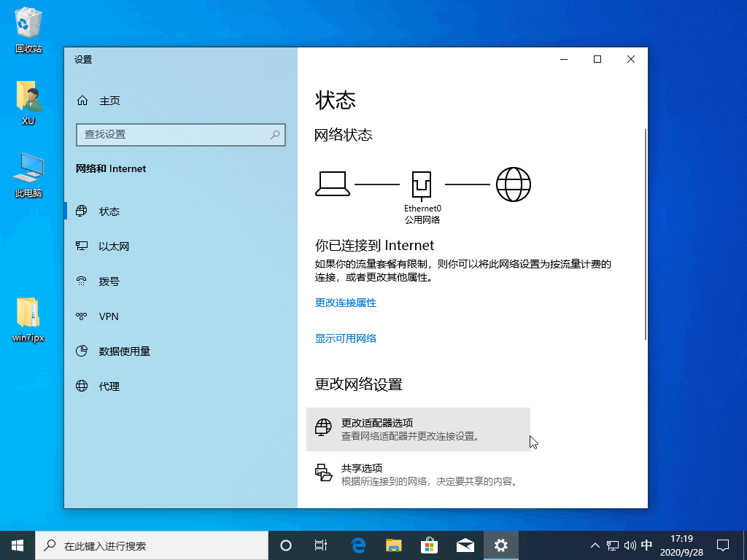Launch Microsoft Edge from taskbar
Image resolution: width=747 pixels, height=560 pixels.
pos(357,545)
